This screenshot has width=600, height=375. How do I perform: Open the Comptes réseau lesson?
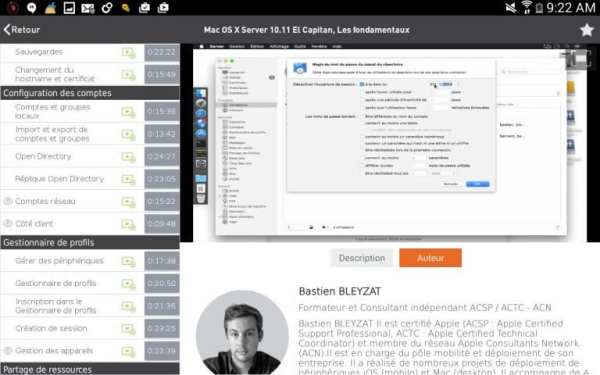(45, 201)
